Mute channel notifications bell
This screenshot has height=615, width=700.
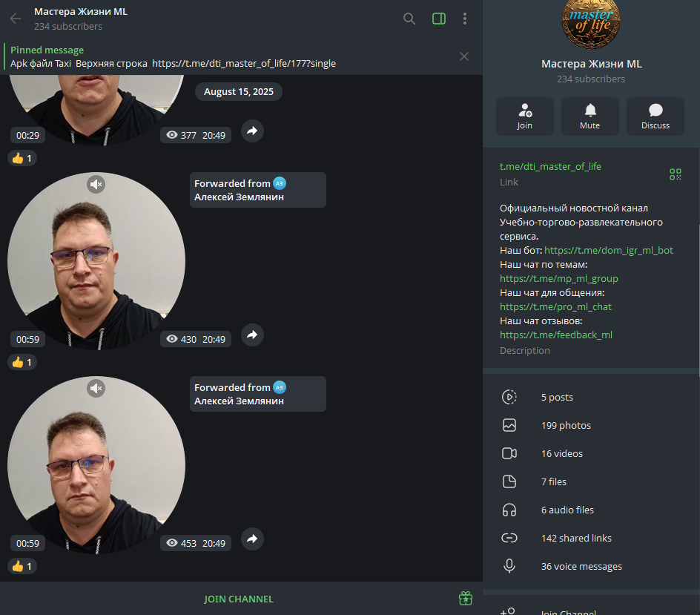[x=590, y=116]
